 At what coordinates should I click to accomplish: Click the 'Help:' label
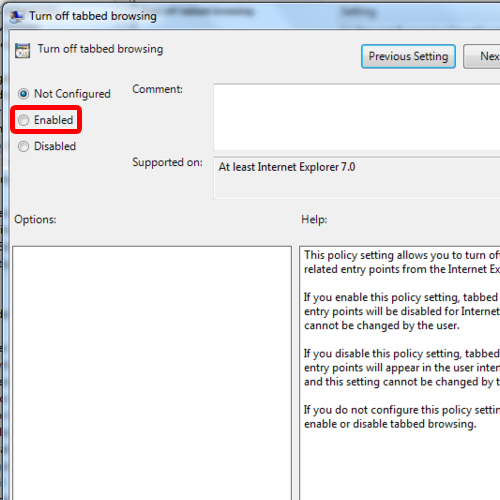coord(314,219)
